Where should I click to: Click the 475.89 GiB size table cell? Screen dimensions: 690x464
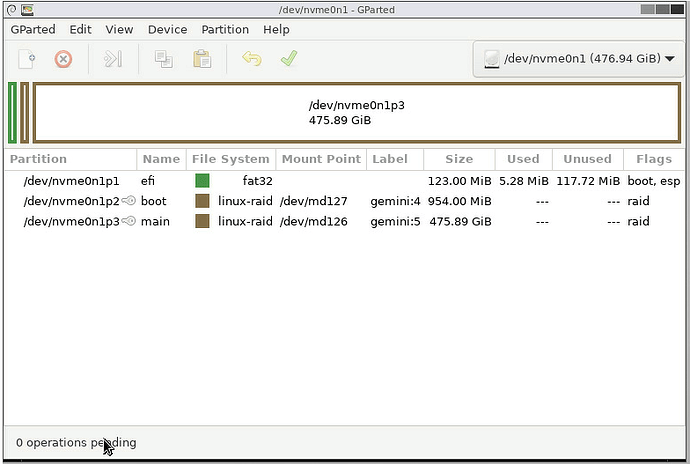coord(460,221)
